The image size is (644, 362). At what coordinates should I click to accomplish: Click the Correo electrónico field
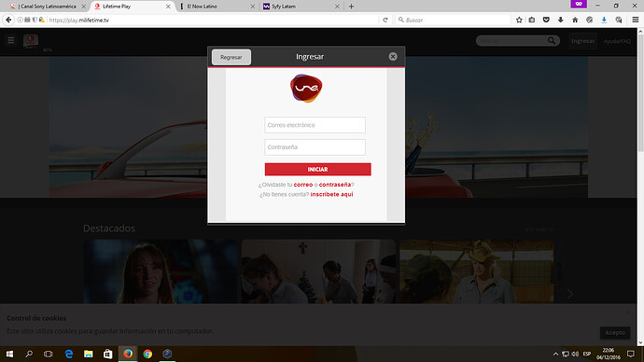315,125
